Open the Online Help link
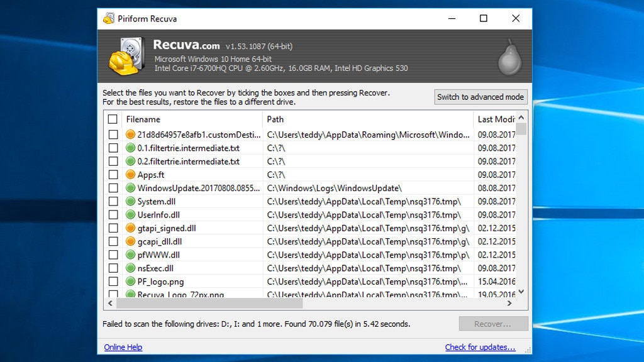The image size is (644, 362). pos(123,347)
